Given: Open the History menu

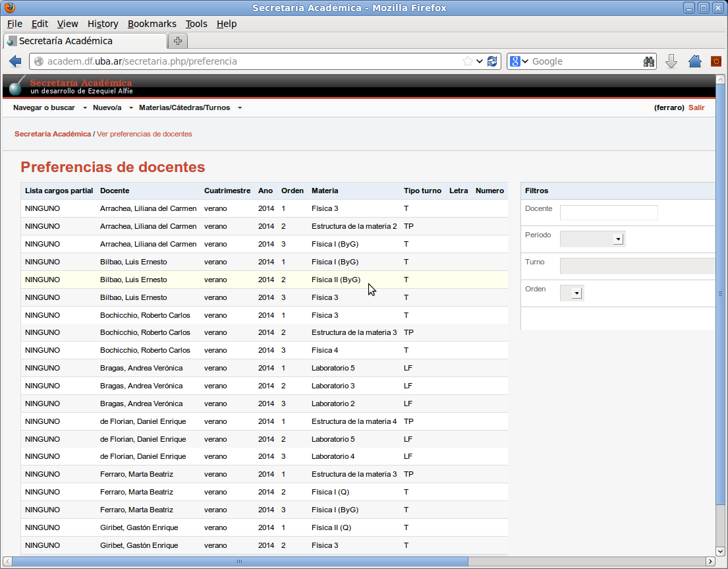Looking at the screenshot, I should coord(103,24).
